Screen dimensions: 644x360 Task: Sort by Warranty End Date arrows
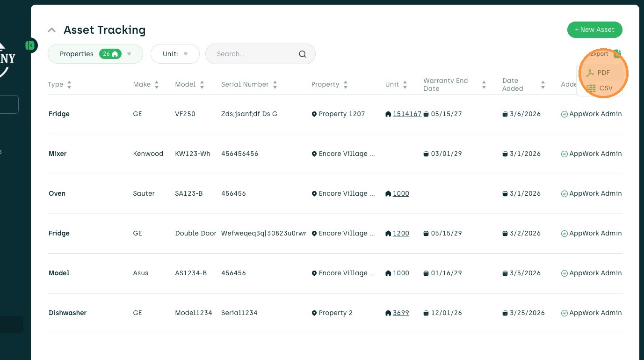point(484,85)
